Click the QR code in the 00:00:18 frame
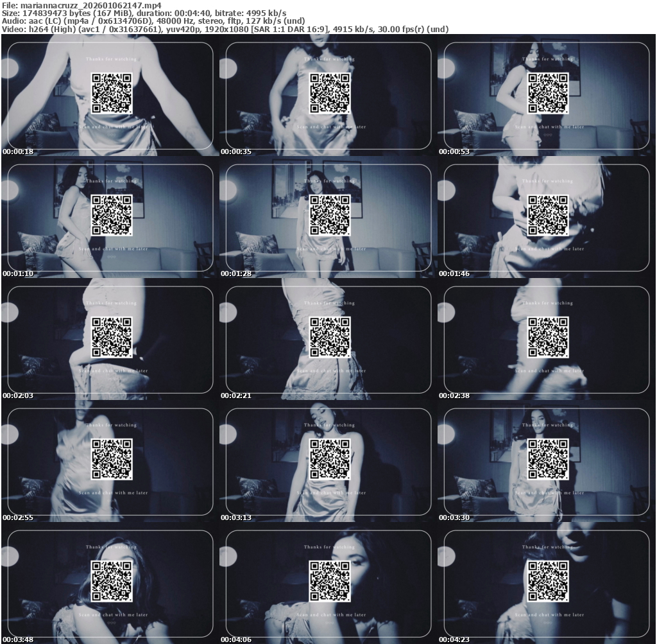657x644 pixels. [112, 93]
